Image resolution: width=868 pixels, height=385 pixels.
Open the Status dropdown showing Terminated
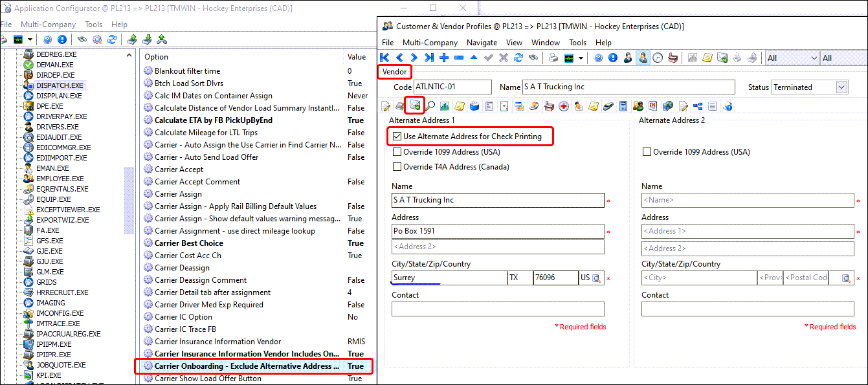pos(841,87)
